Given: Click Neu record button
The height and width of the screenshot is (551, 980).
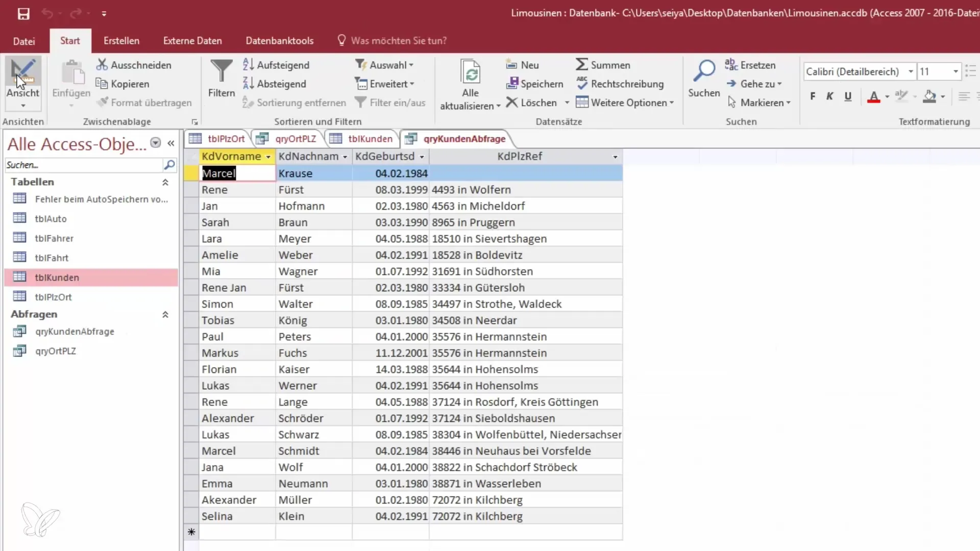Looking at the screenshot, I should [x=522, y=65].
